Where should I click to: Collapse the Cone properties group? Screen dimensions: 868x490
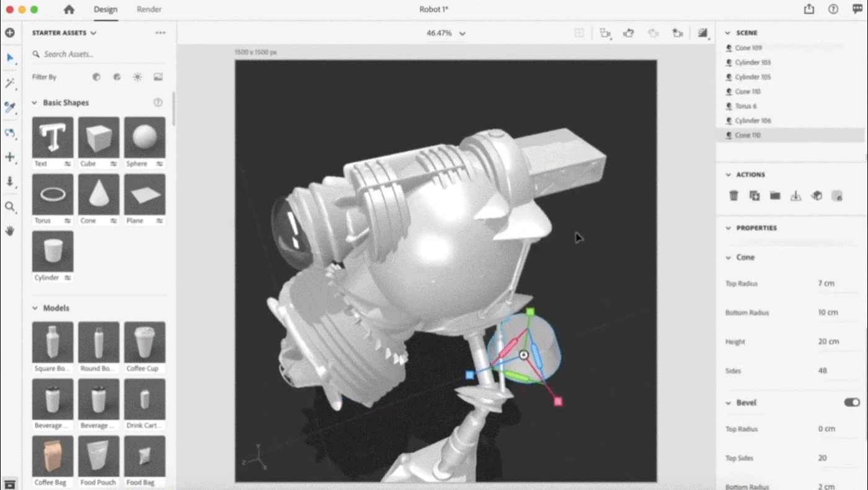point(728,257)
